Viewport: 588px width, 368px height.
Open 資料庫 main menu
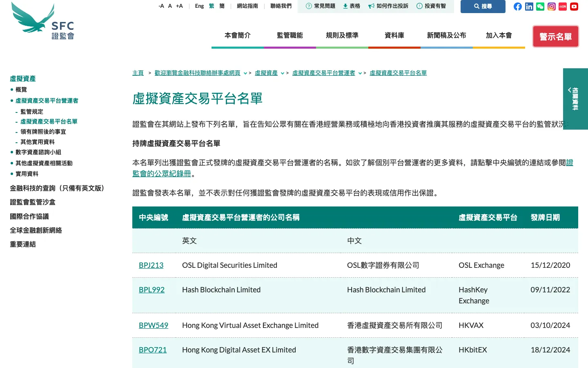pyautogui.click(x=394, y=36)
